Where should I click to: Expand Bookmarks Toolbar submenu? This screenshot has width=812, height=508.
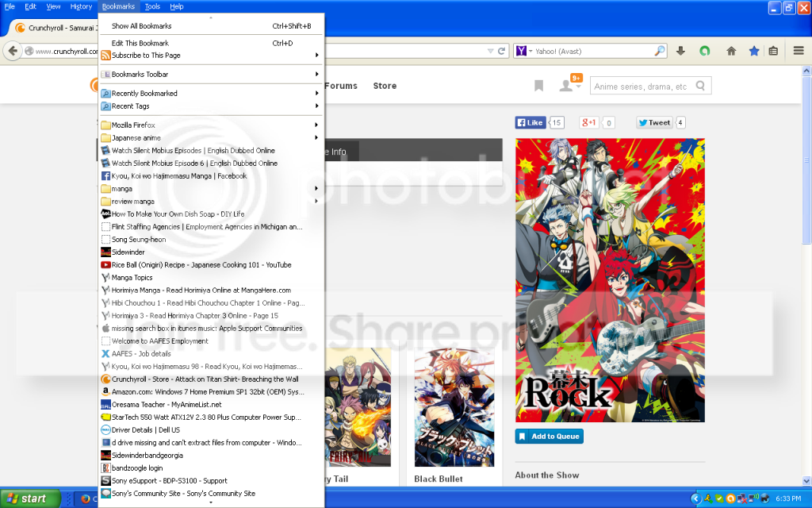[211, 74]
